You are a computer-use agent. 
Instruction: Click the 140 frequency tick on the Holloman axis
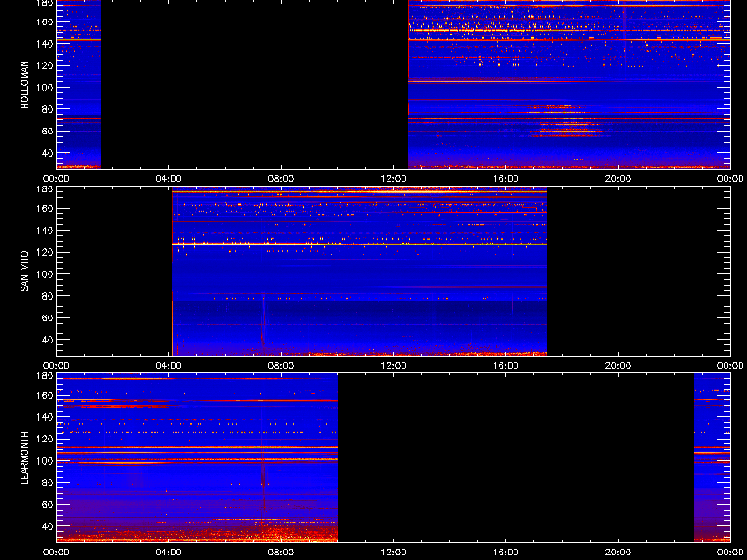(46, 44)
